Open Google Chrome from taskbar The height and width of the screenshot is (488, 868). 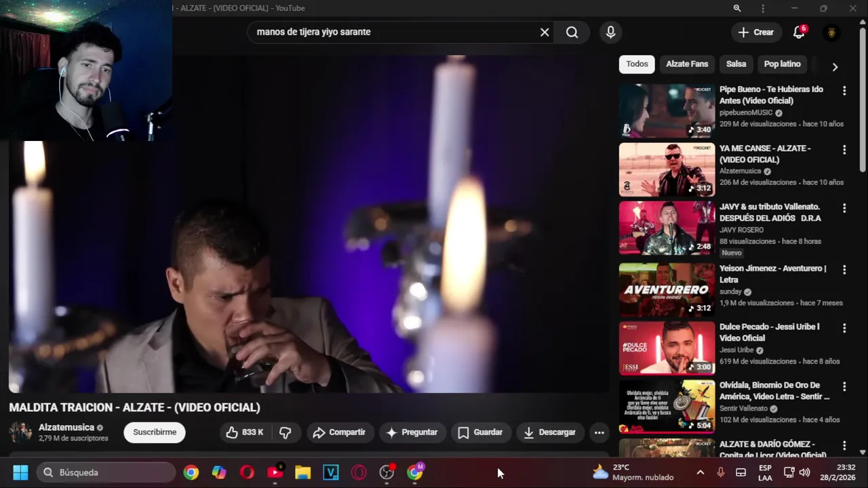[191, 472]
